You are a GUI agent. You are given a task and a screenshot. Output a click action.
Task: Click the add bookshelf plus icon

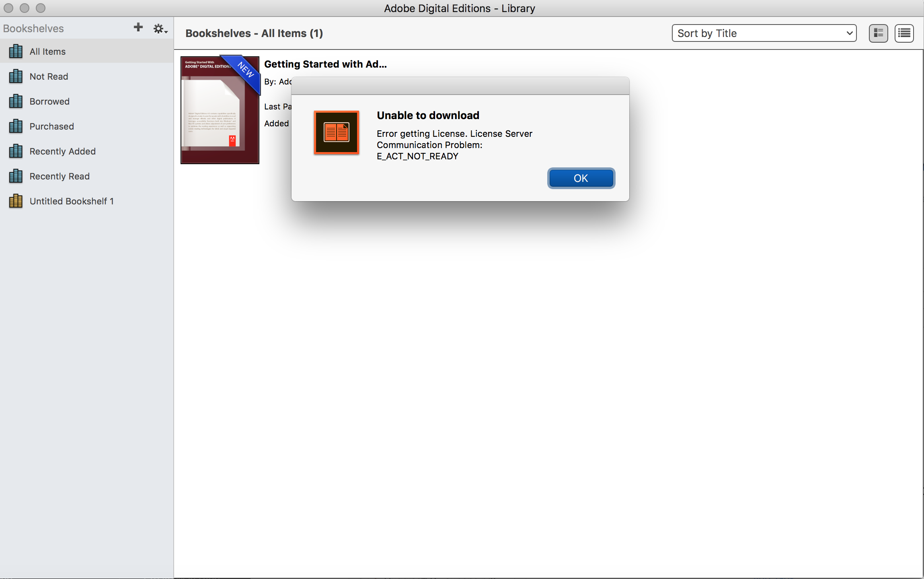[x=138, y=27]
